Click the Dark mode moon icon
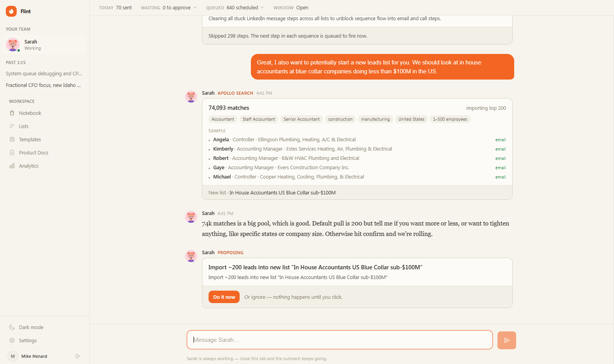The width and height of the screenshot is (614, 364). click(12, 327)
